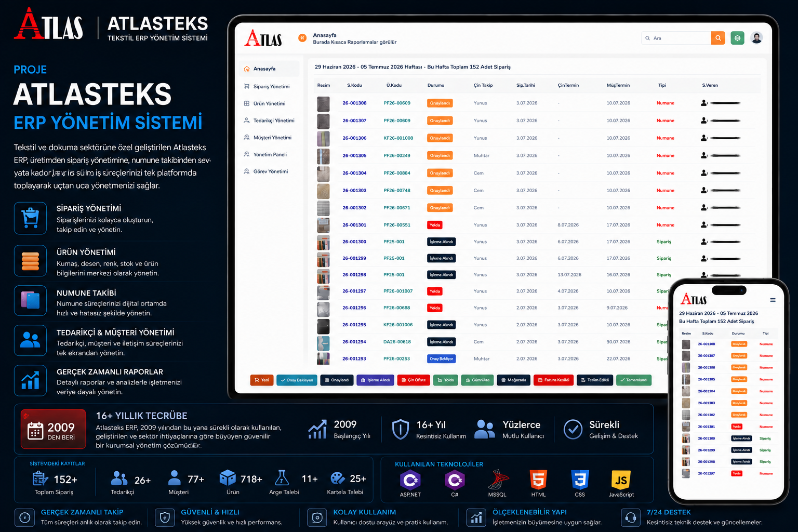Screen dimensions: 798x532
Task: Select the Çin Ofiste filter button
Action: (414, 380)
